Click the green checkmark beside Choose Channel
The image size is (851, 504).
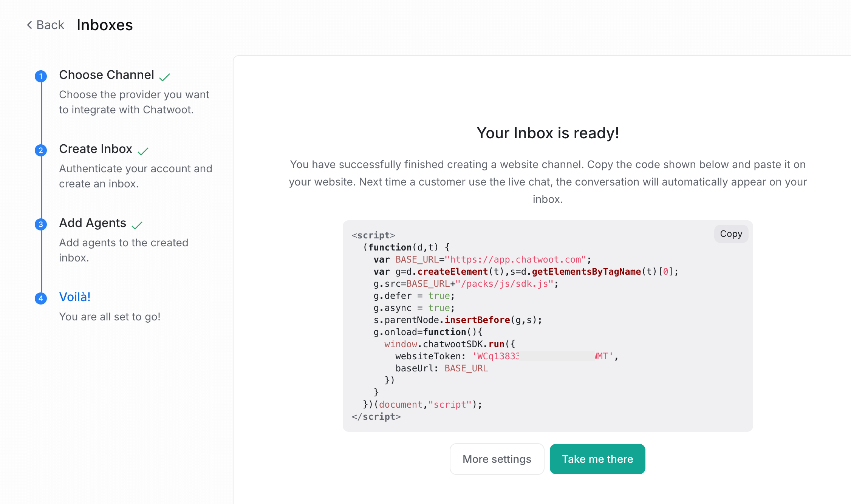(165, 77)
